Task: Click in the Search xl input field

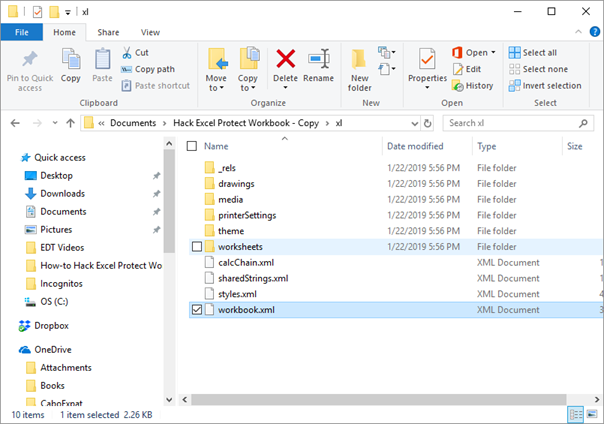Action: (x=511, y=123)
